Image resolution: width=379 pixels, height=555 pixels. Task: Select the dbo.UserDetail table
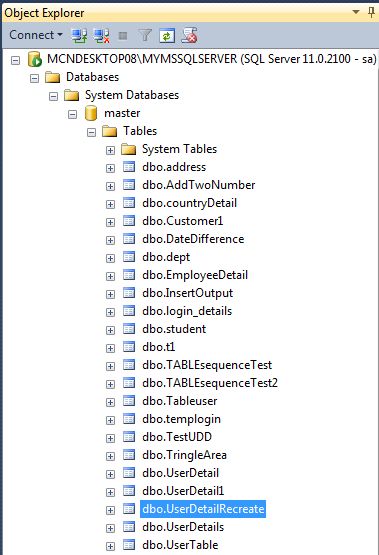point(180,473)
